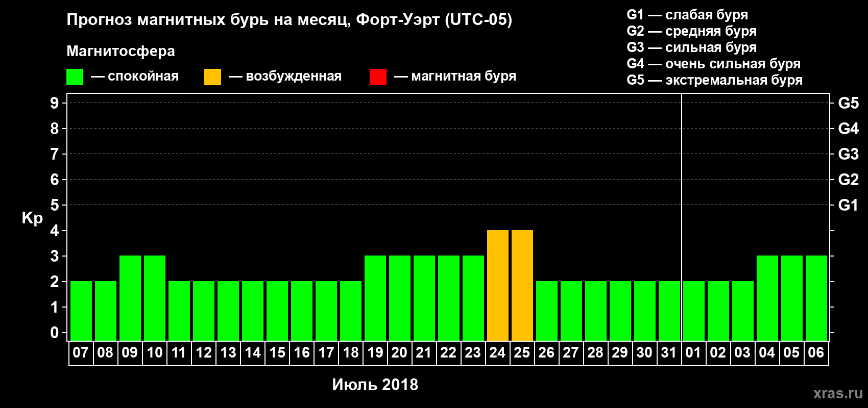Click the date label 28

click(x=595, y=352)
